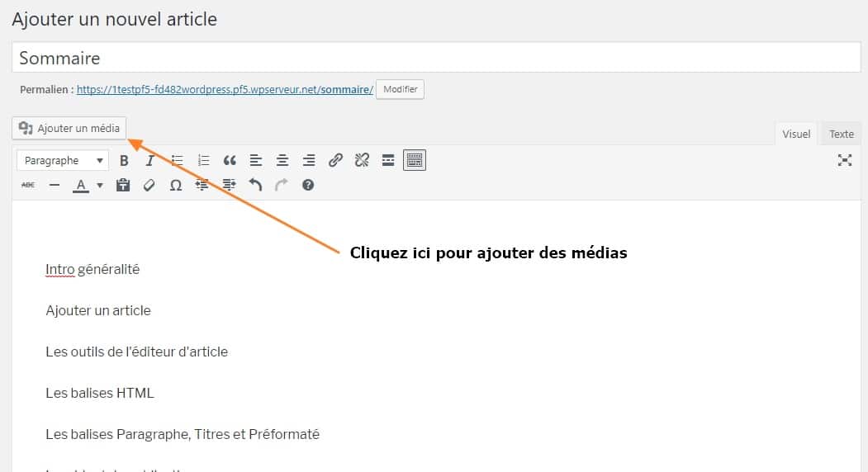
Task: Enter distraction-free fullscreen mode
Action: [845, 160]
